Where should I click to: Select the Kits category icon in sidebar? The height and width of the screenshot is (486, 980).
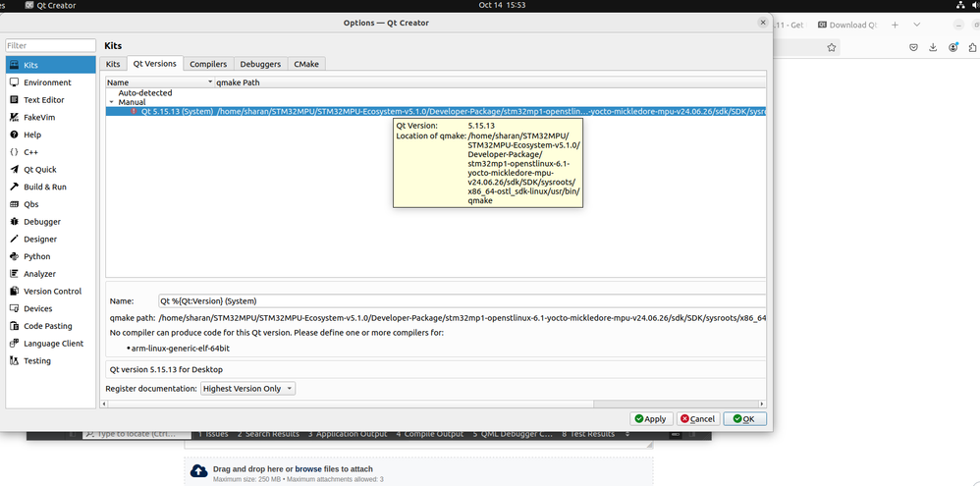(15, 65)
